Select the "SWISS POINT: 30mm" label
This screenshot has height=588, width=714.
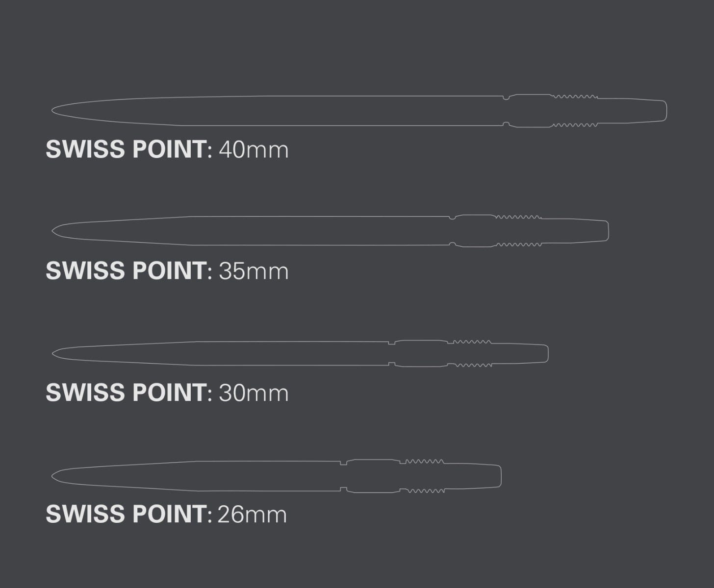tap(167, 392)
